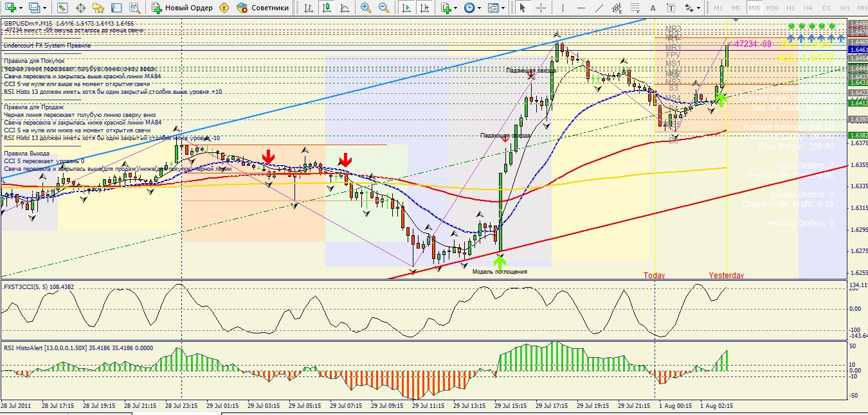
Task: Switch to W1 timeframe
Action: click(x=844, y=8)
